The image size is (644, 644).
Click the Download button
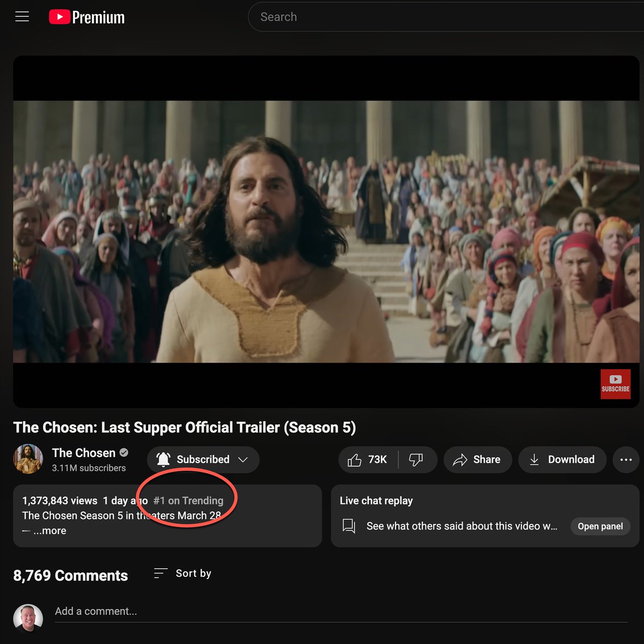pyautogui.click(x=562, y=460)
